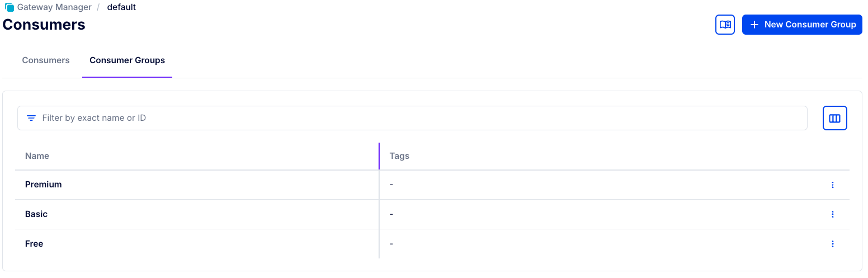
Task: Click the purple column resize handle
Action: [x=379, y=156]
